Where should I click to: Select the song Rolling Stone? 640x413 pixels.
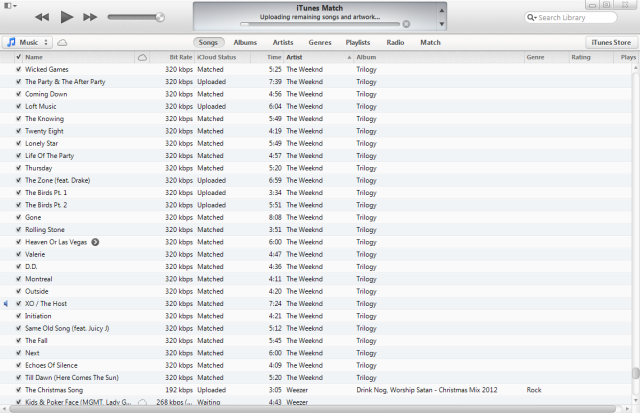[x=45, y=230]
